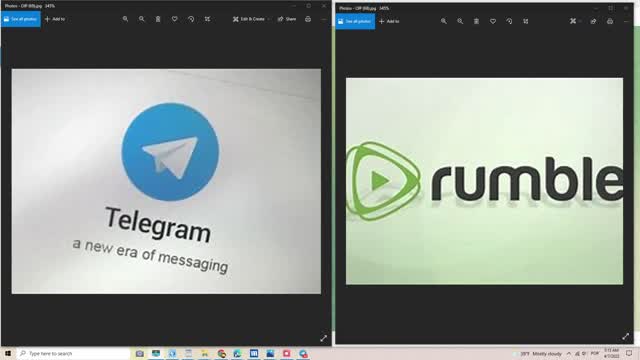Add the Rumble photo to an album
The height and width of the screenshot is (360, 640).
[389, 21]
